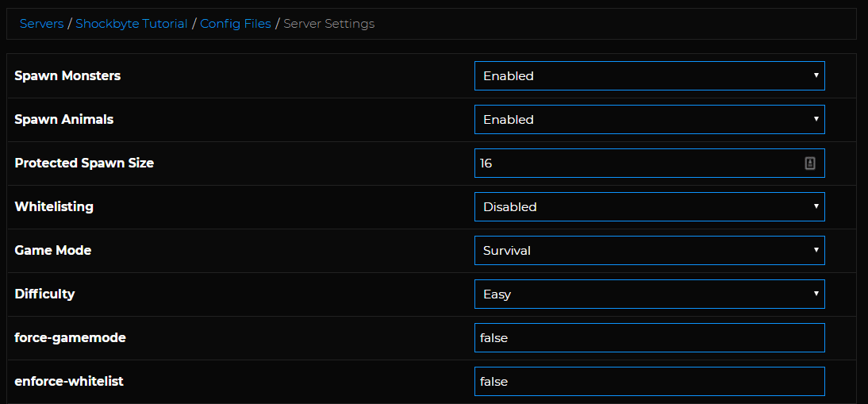Click the Difficulty setting label
Image resolution: width=868 pixels, height=404 pixels.
pos(44,294)
